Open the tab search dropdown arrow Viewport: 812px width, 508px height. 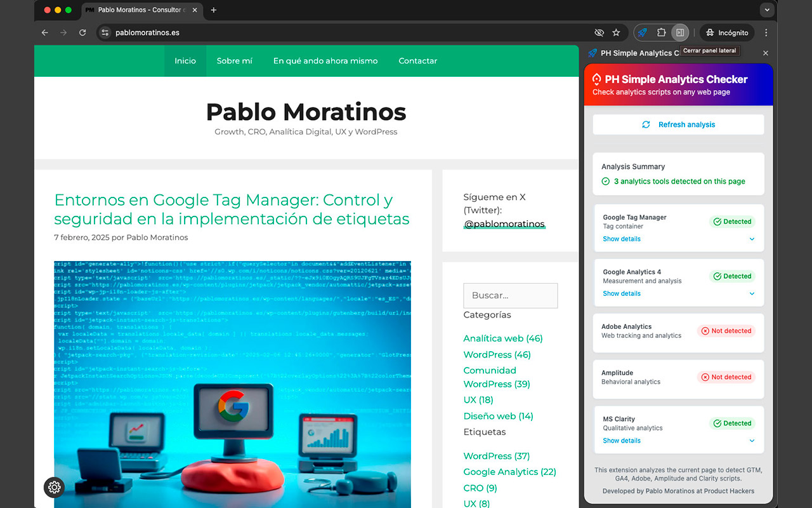click(767, 10)
